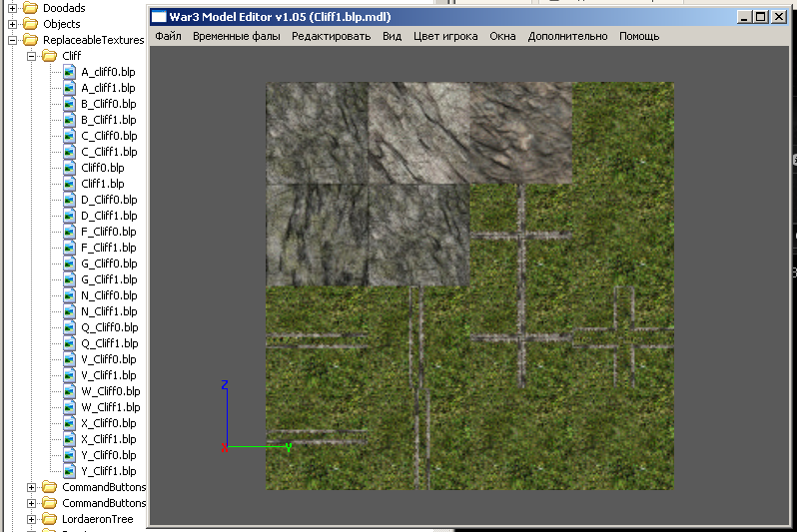Expand the first CommandButtons folder node
This screenshot has width=797, height=532.
click(32, 487)
